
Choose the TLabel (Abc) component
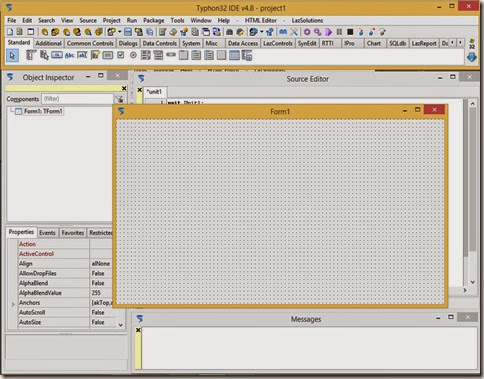[x=69, y=55]
